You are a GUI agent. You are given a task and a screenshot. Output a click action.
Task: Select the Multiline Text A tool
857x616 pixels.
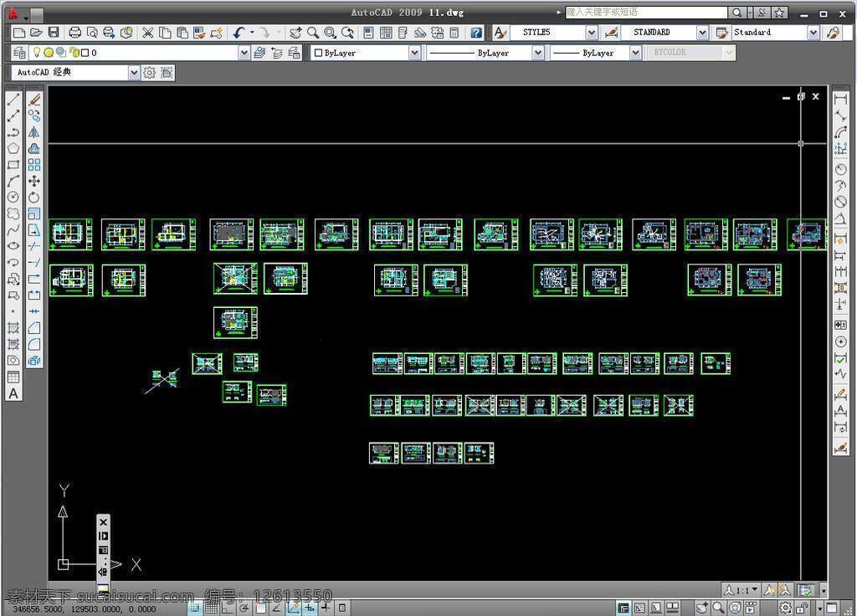(13, 393)
